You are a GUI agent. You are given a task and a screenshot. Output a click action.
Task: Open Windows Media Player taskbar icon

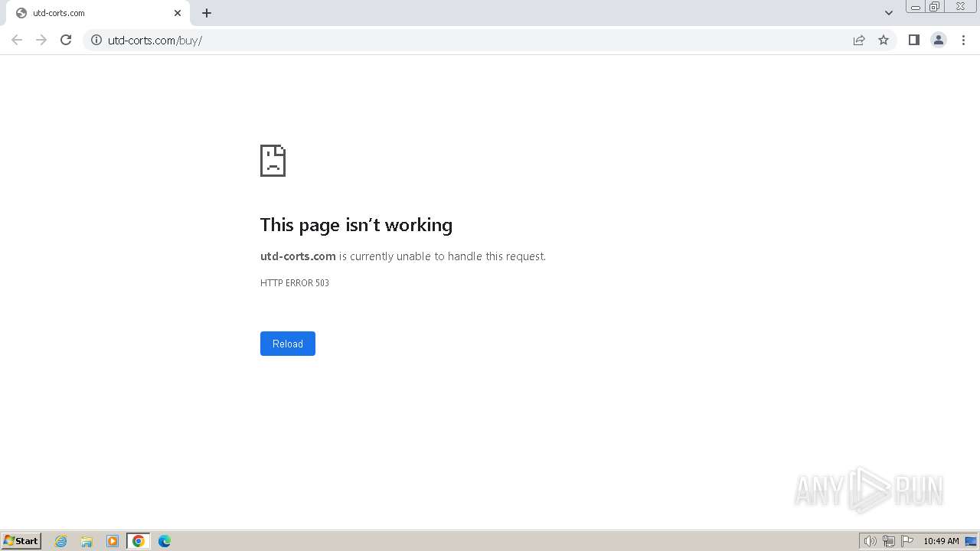click(x=113, y=541)
